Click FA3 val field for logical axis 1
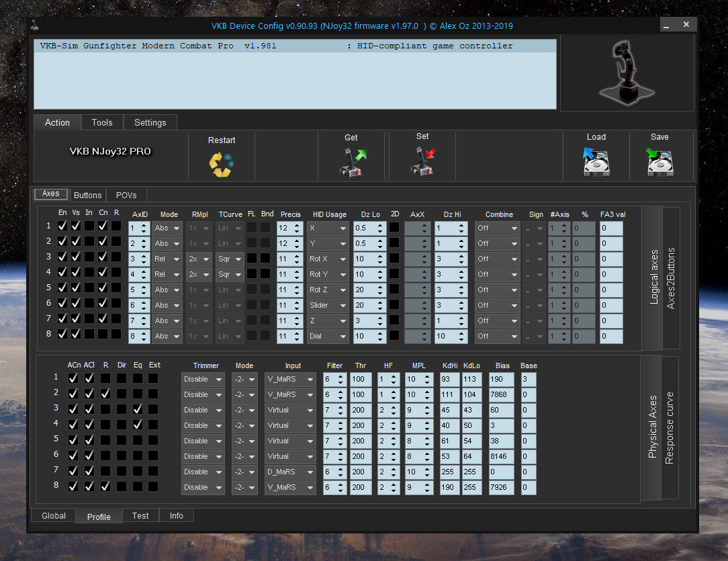Screen dimensions: 728x561 point(611,228)
